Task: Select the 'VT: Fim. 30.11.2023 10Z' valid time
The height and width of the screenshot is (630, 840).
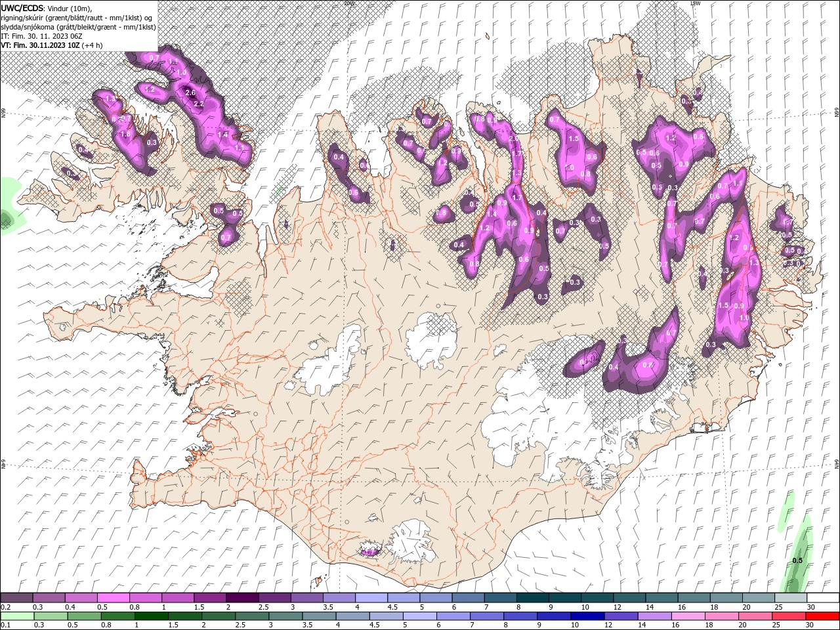Action: point(40,45)
